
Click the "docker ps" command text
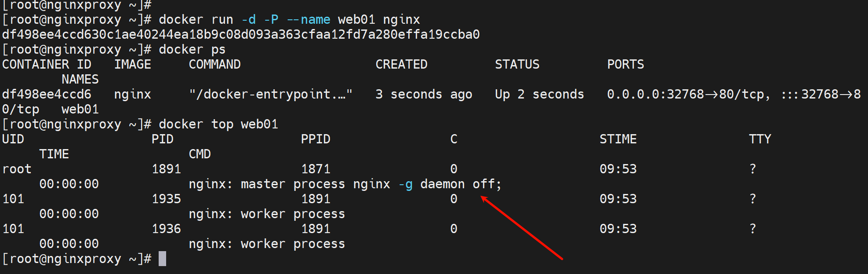(192, 49)
